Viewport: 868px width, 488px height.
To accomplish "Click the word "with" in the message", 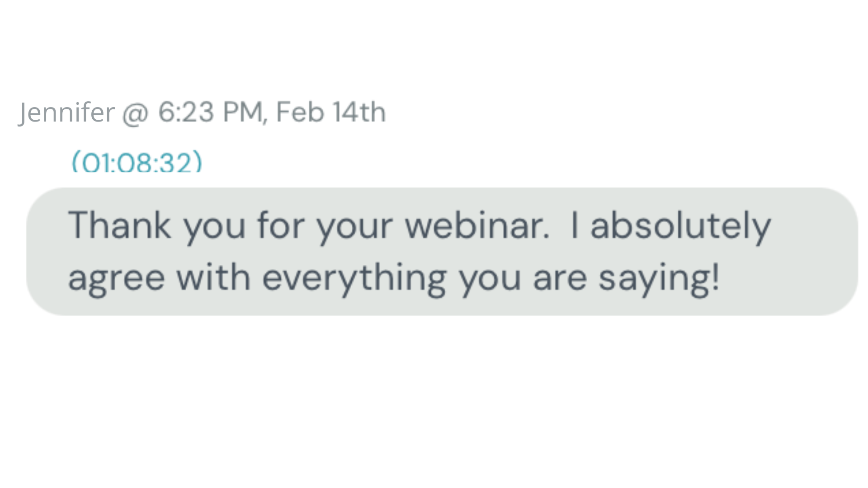I will pyautogui.click(x=213, y=277).
